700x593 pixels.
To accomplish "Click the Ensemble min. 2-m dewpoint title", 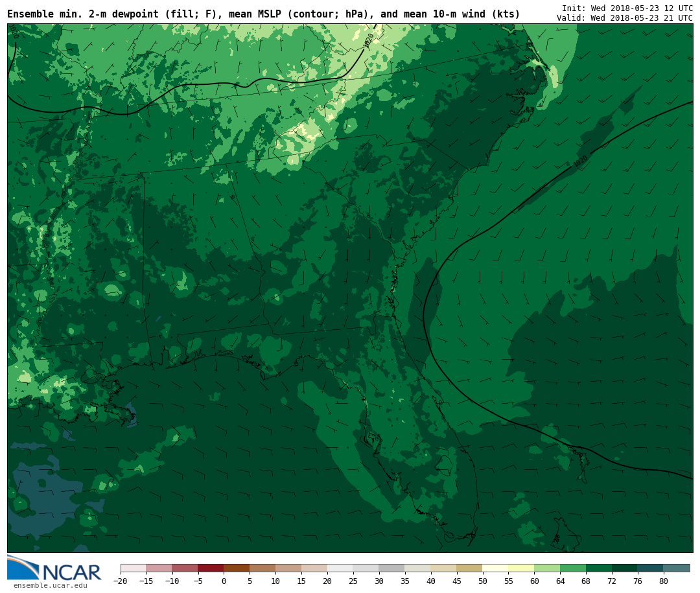I will click(x=263, y=14).
